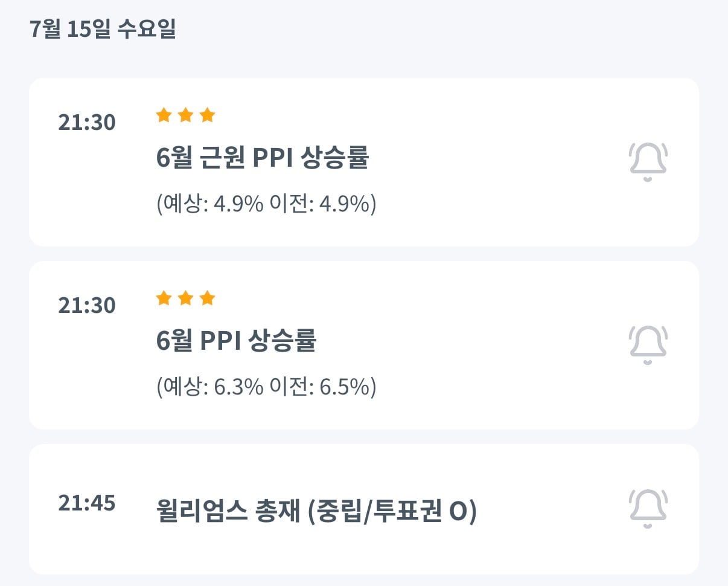
Task: Click 21:30 time of 근원 PPI event
Action: coord(87,123)
